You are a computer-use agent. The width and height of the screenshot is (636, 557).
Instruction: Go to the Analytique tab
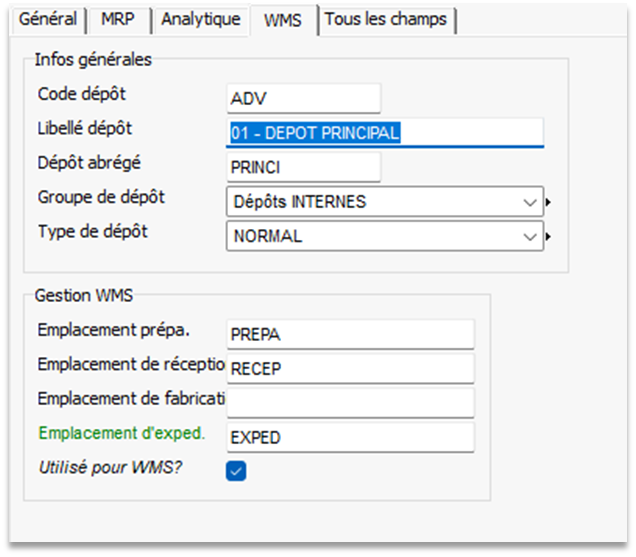coord(200,20)
